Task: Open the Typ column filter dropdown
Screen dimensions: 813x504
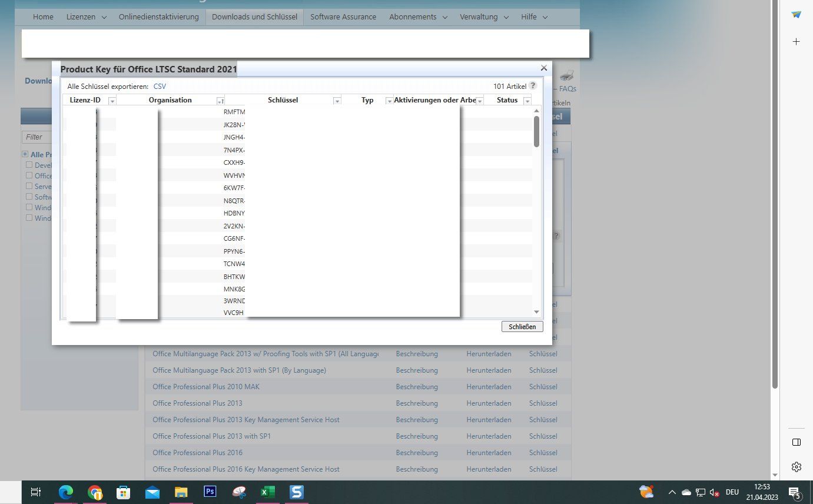Action: tap(389, 101)
